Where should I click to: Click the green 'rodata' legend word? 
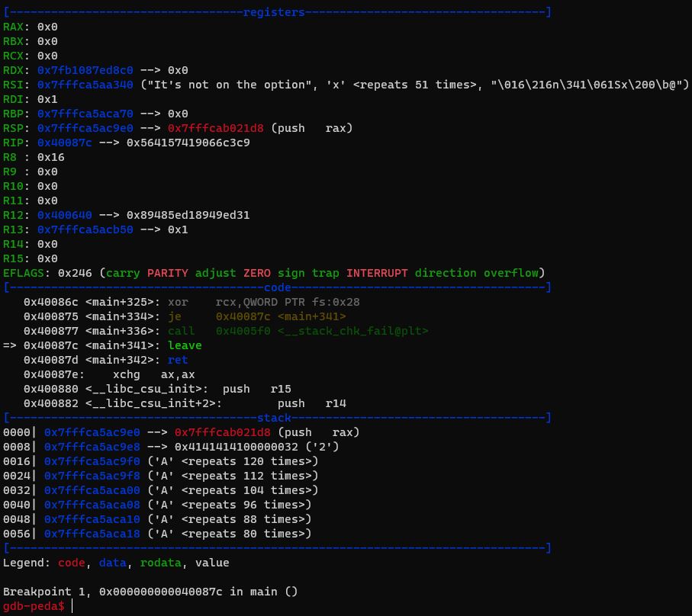tap(161, 563)
